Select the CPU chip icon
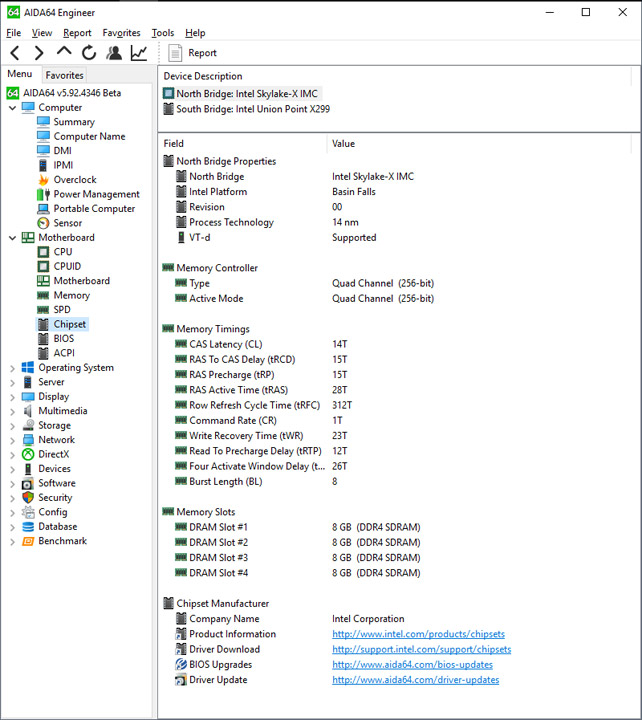The height and width of the screenshot is (720, 642). point(43,252)
